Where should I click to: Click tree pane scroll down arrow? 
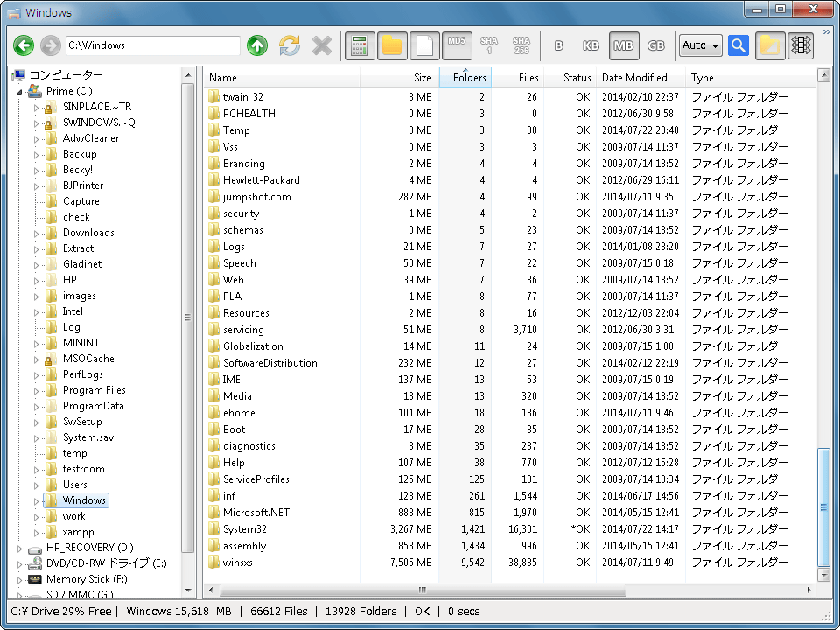click(187, 591)
